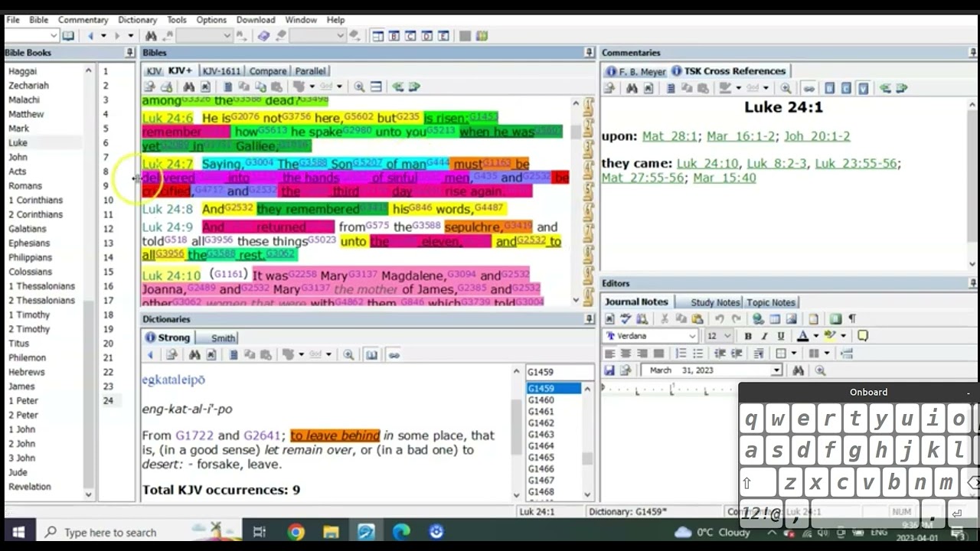Click the open book icon in the main toolbar
The image size is (980, 551).
(68, 36)
